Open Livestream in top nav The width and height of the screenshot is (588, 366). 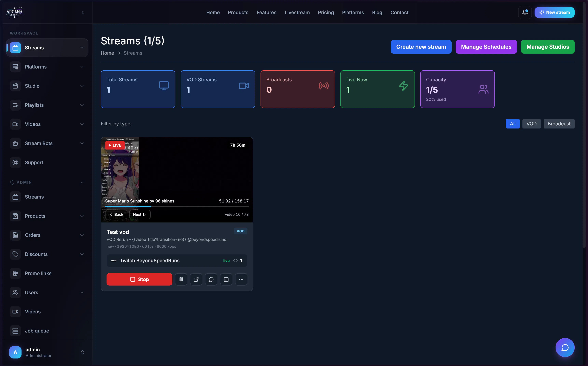297,12
